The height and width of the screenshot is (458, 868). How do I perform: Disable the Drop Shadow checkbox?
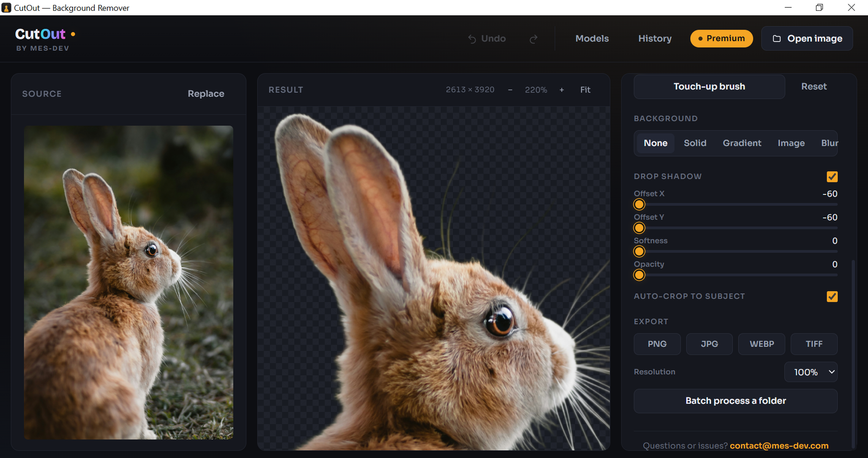(x=832, y=177)
